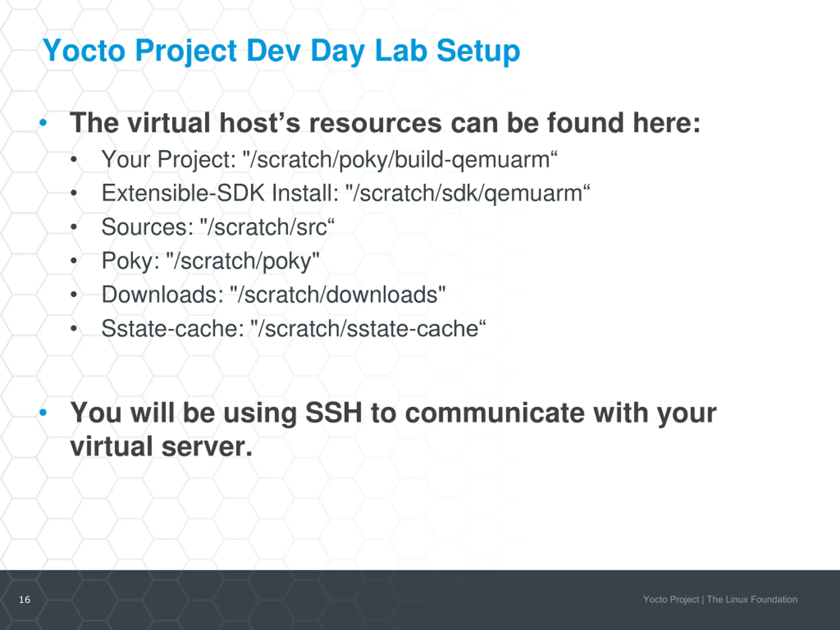Click the blue bullet before 'You will be using'
This screenshot has height=630, width=840.
(43, 412)
